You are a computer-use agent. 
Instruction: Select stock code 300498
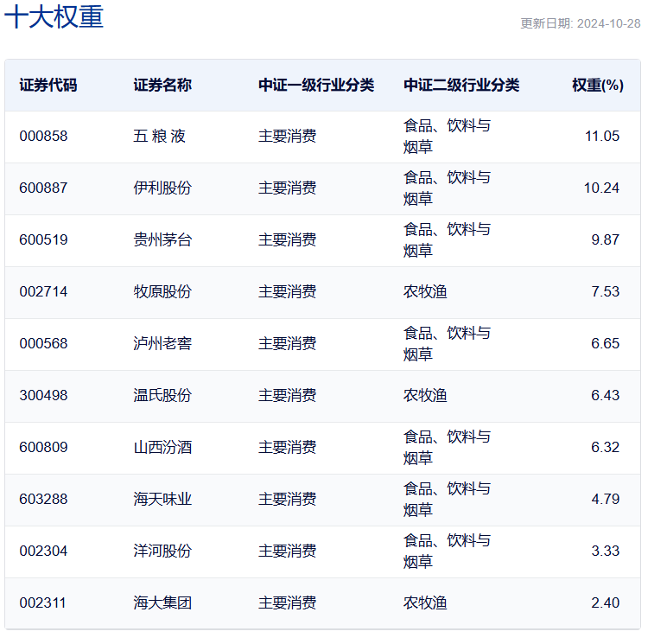(43, 395)
